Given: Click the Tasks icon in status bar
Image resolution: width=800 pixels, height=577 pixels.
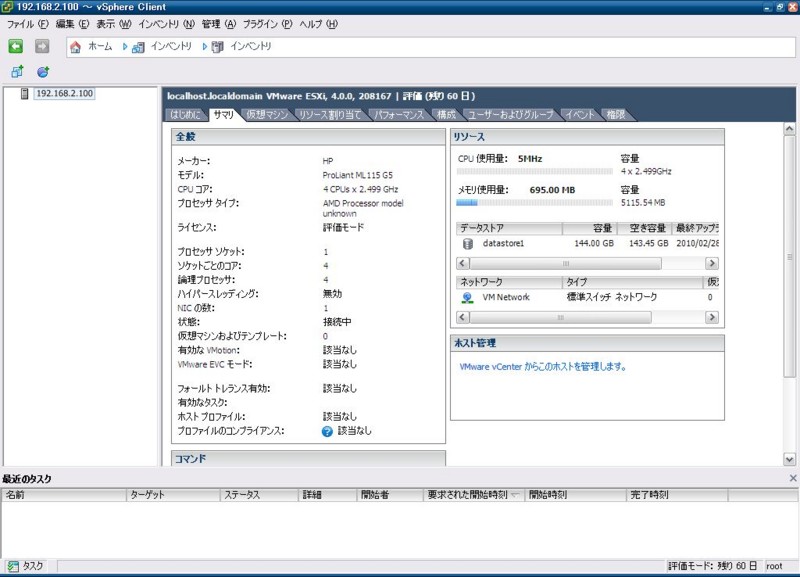Looking at the screenshot, I should coord(13,566).
